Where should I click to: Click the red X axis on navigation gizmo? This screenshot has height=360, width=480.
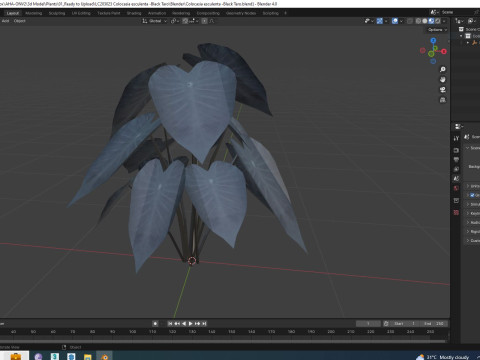444,51
